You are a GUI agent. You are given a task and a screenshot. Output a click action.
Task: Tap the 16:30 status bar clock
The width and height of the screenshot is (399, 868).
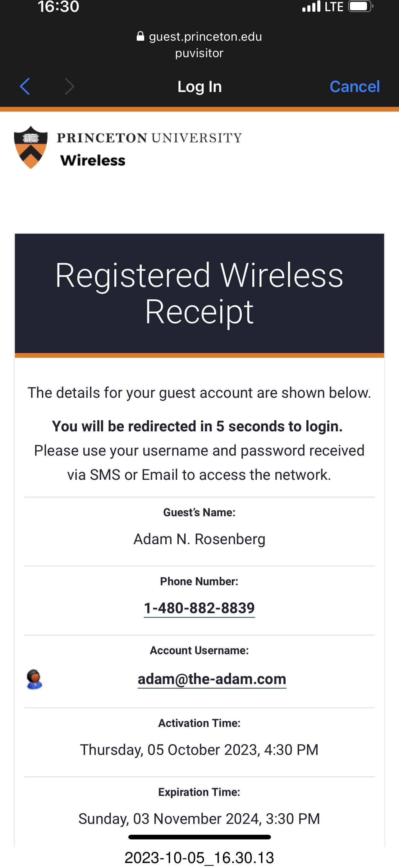pos(58,7)
